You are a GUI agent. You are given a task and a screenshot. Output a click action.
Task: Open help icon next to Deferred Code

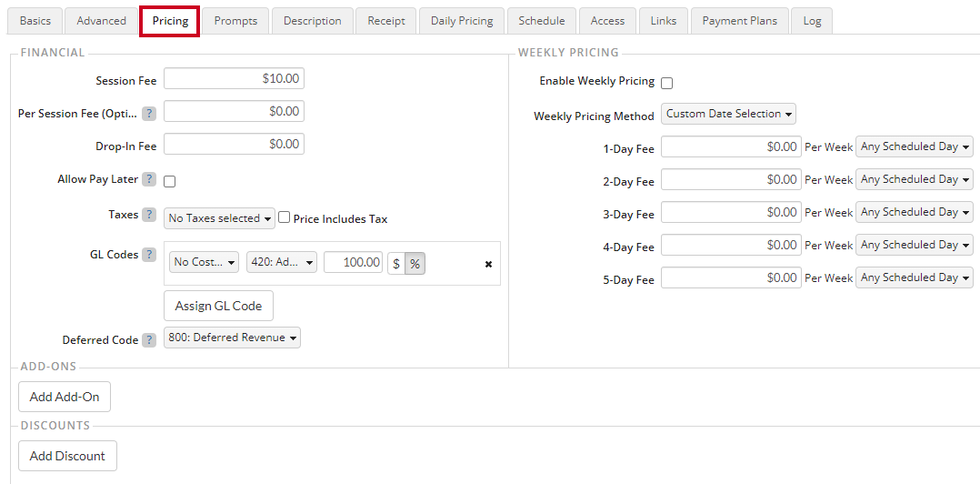[x=149, y=341]
